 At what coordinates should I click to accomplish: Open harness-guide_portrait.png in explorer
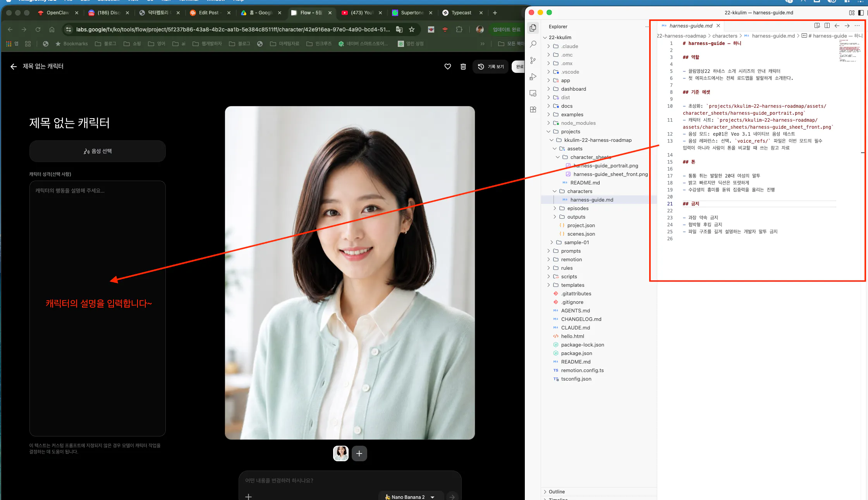click(605, 166)
